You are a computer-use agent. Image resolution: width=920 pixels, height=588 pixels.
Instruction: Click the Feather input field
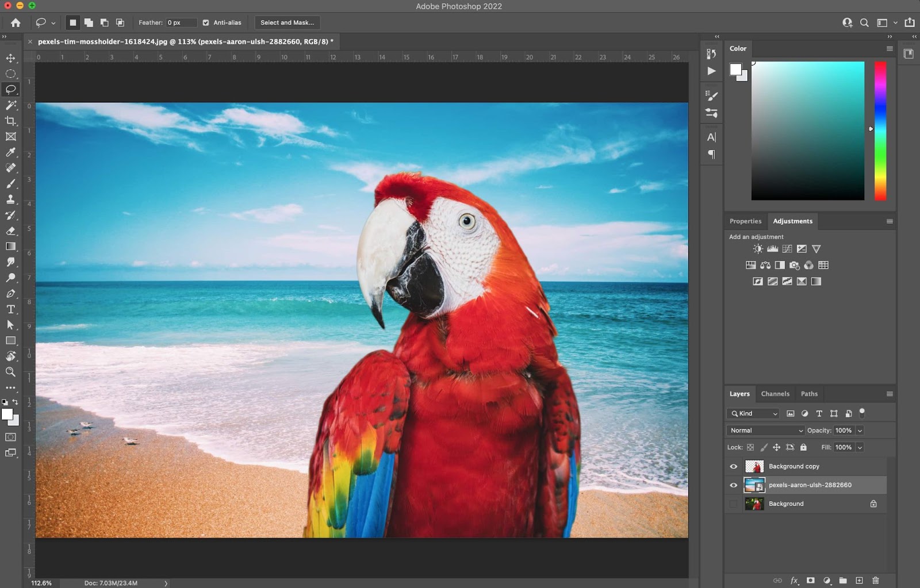pos(181,23)
